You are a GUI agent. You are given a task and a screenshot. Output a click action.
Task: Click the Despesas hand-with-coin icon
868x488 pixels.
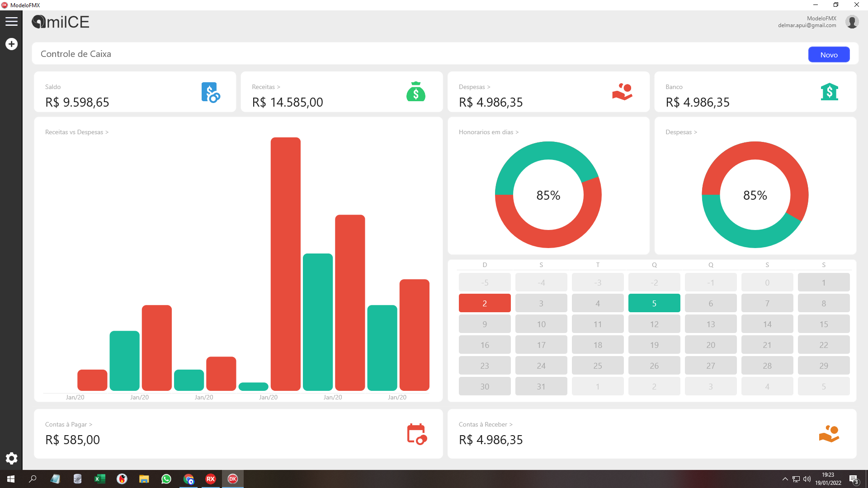tap(623, 92)
